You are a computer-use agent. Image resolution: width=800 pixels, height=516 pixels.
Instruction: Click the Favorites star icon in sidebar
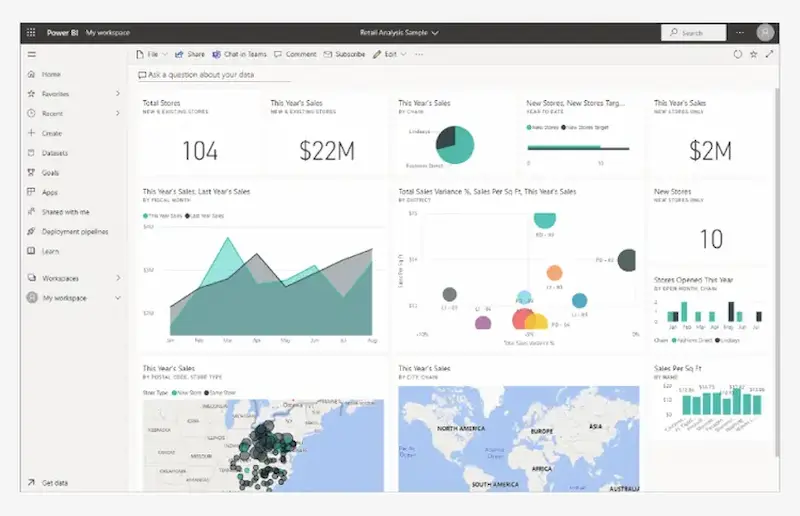tap(31, 94)
